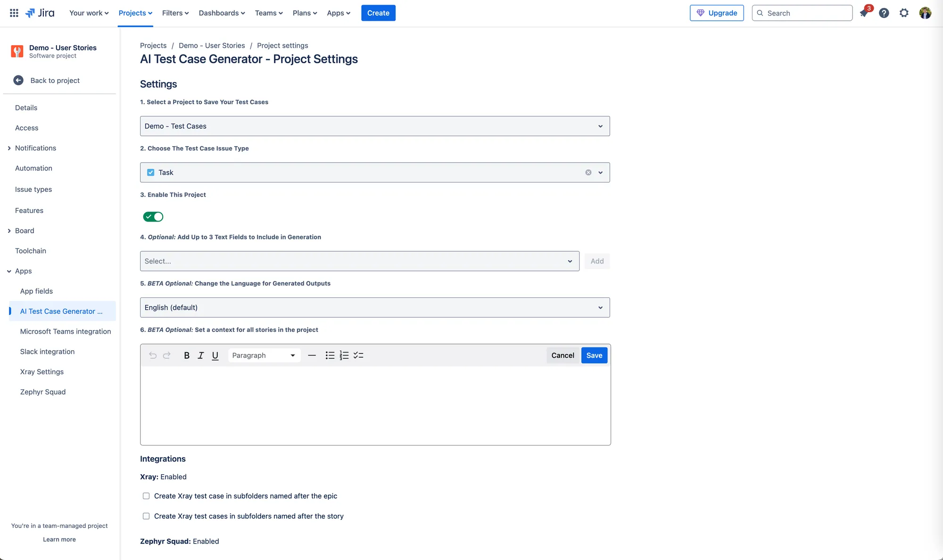Insert a bulleted list
The height and width of the screenshot is (560, 943).
(330, 355)
